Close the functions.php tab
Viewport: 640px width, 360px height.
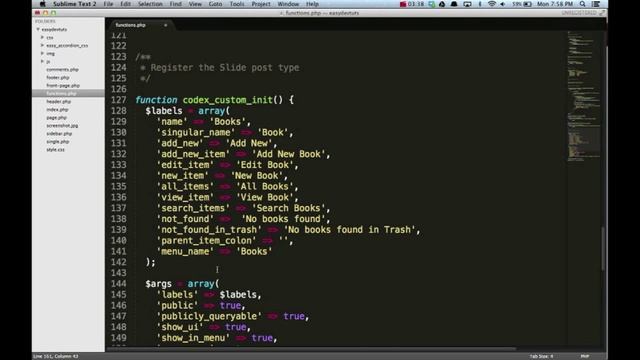click(x=165, y=25)
